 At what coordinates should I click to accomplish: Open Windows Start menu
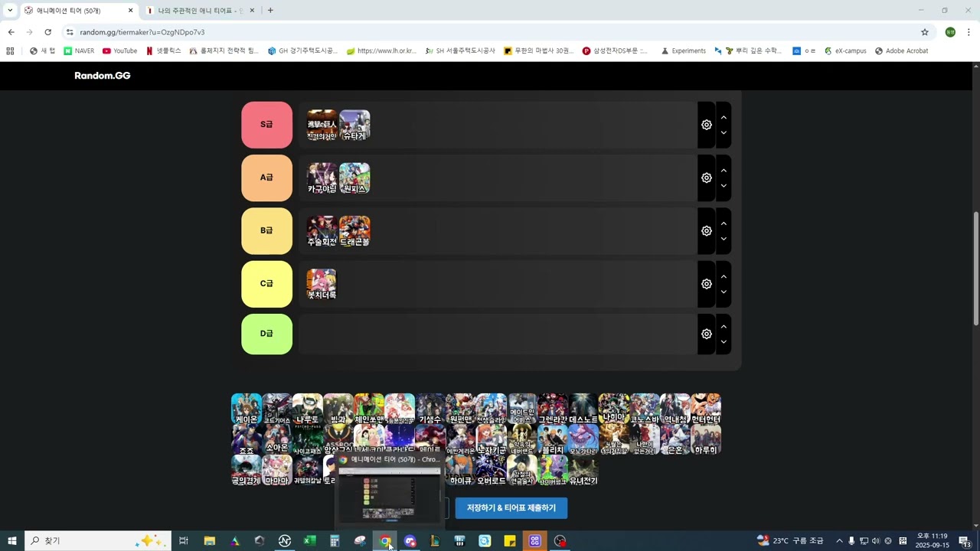coord(11,541)
